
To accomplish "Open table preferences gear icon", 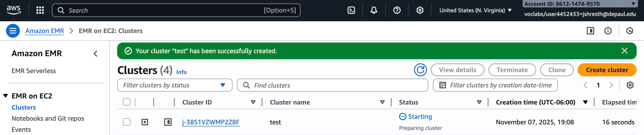I will [x=630, y=85].
